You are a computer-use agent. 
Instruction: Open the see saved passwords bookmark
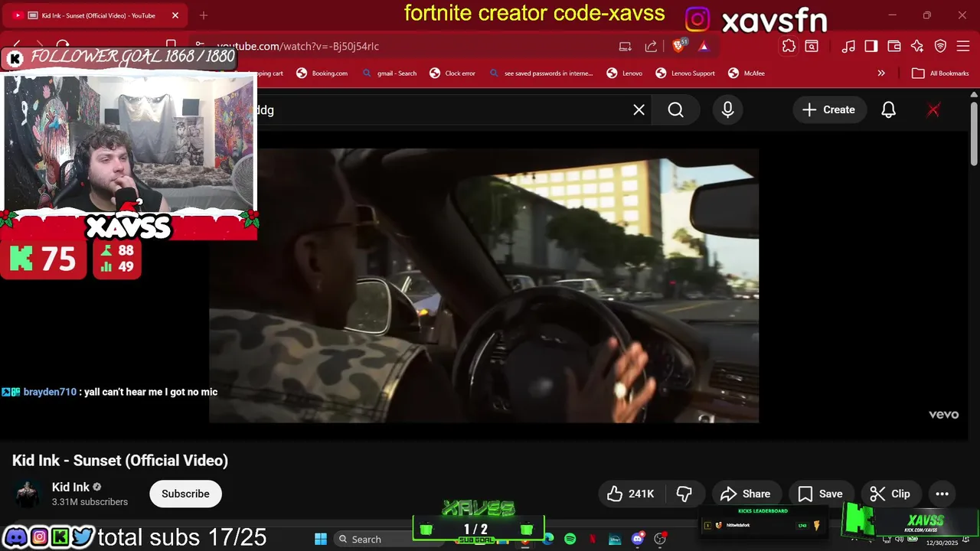(541, 73)
